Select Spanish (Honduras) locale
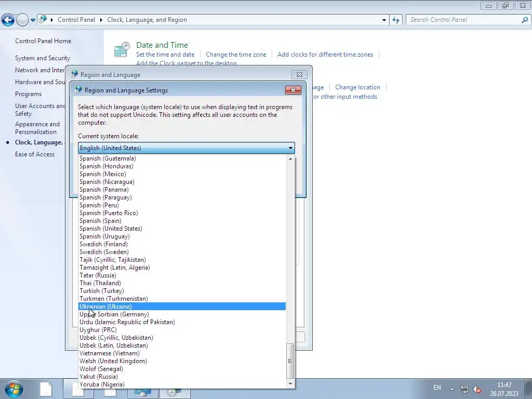532x399 pixels. pyautogui.click(x=182, y=166)
